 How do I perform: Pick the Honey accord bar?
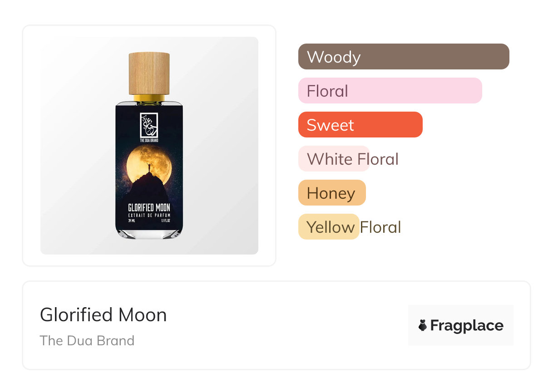click(x=331, y=193)
